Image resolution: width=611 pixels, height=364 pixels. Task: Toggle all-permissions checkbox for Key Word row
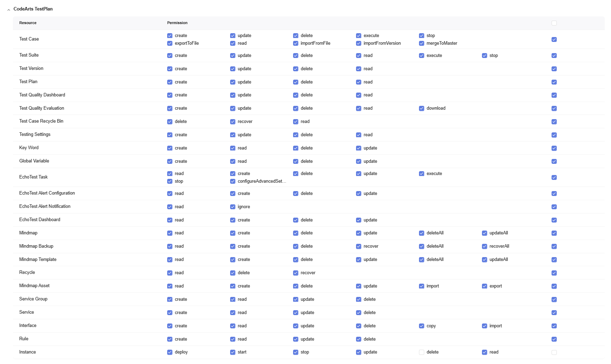[554, 148]
